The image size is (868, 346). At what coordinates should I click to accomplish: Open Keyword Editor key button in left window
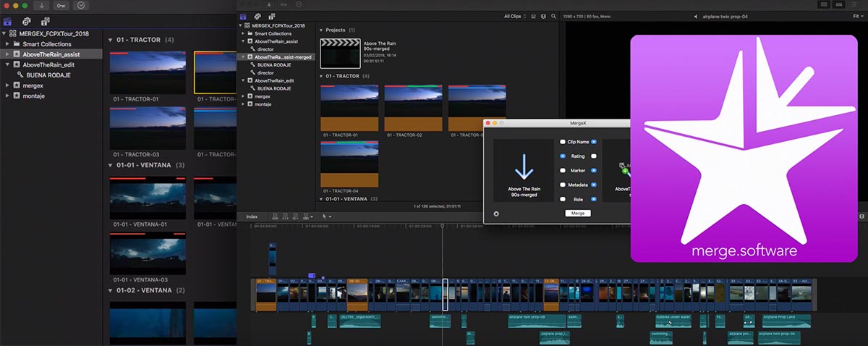[61, 5]
